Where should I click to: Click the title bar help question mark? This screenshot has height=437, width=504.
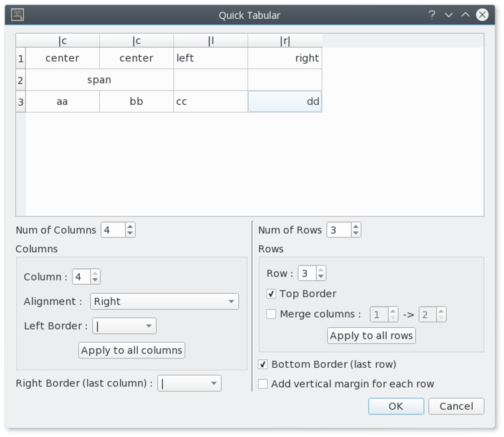432,15
